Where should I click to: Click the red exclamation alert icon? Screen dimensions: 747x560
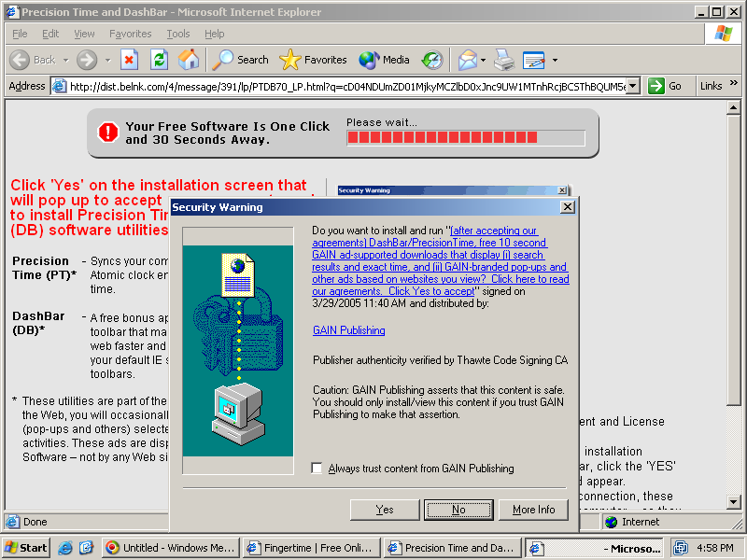tap(108, 133)
